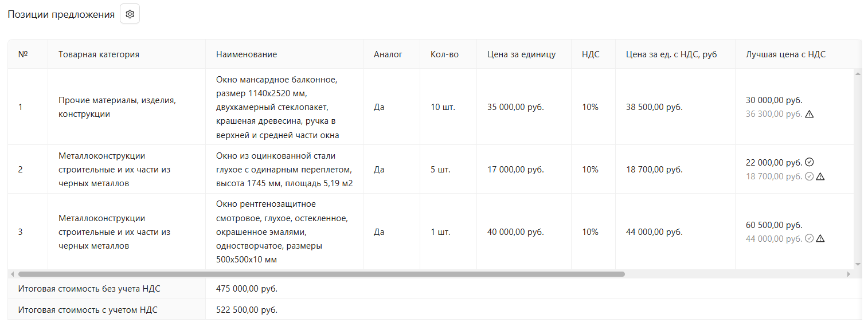Click the Наименование column header
Viewport: 868px width, 326px height.
[x=247, y=54]
